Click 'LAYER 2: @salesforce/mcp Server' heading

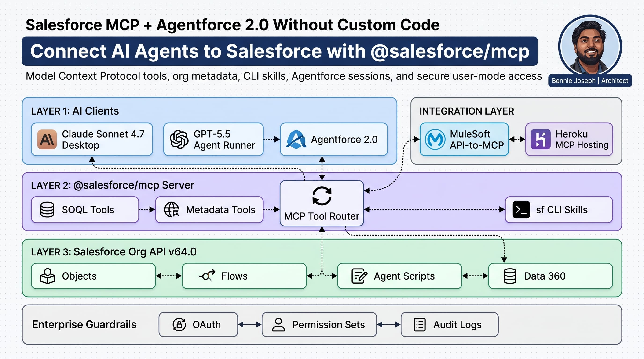[113, 185]
